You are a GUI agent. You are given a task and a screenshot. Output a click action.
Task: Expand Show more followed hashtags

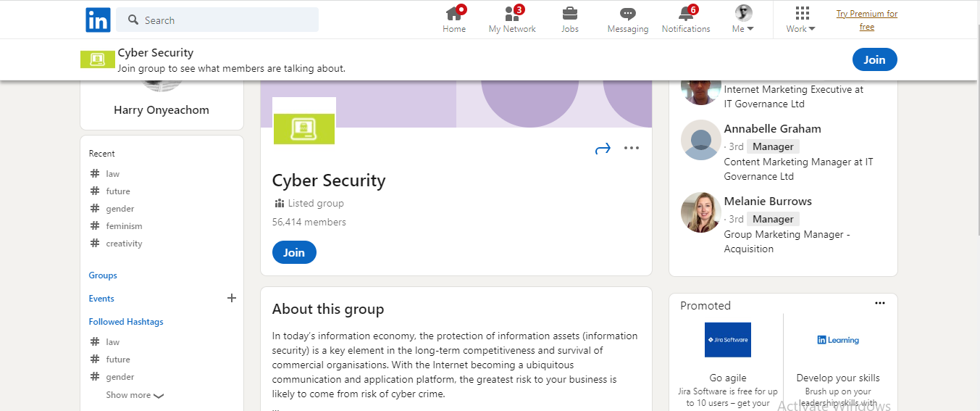(x=135, y=395)
